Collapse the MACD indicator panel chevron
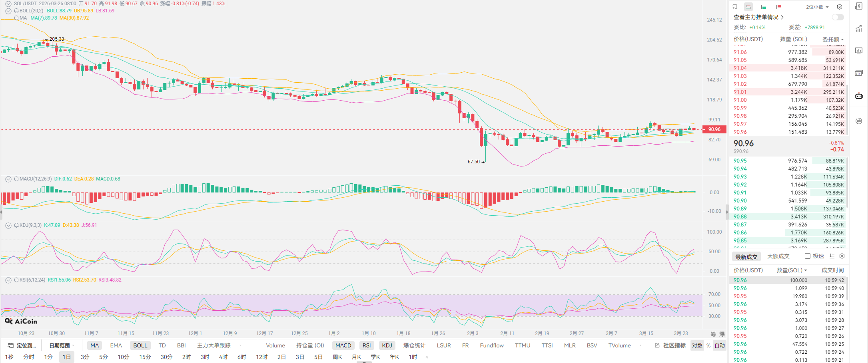The image size is (868, 363). [x=8, y=179]
